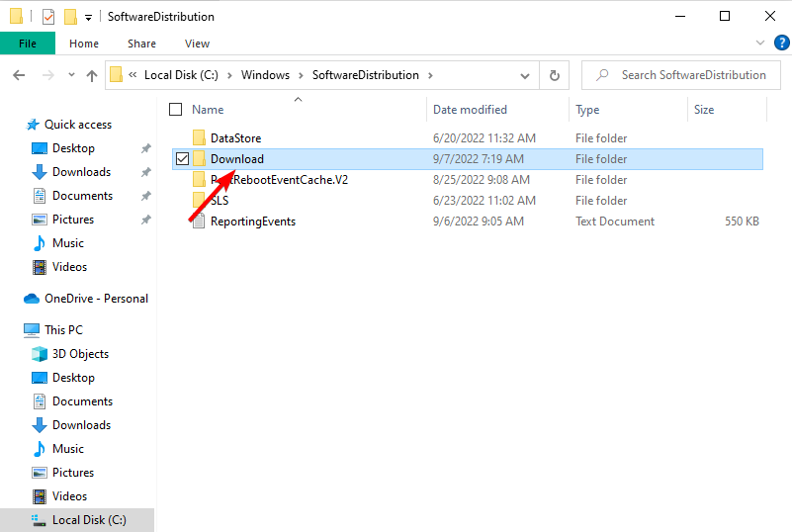Open 3D Objects under This PC

(x=80, y=354)
